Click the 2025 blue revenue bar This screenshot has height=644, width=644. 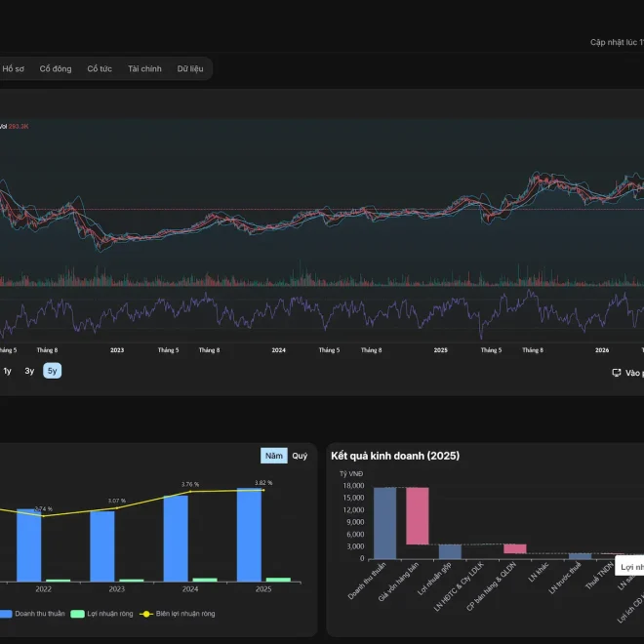pyautogui.click(x=249, y=535)
